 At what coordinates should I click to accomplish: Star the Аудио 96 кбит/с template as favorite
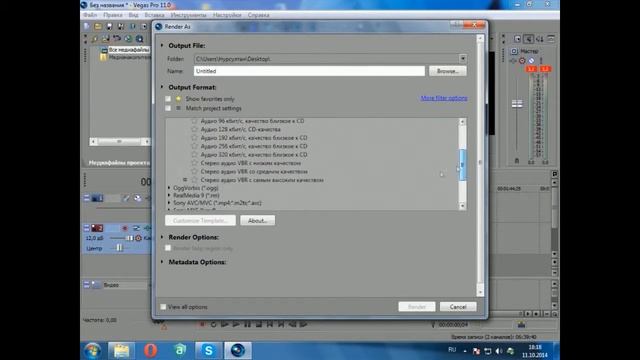194,121
